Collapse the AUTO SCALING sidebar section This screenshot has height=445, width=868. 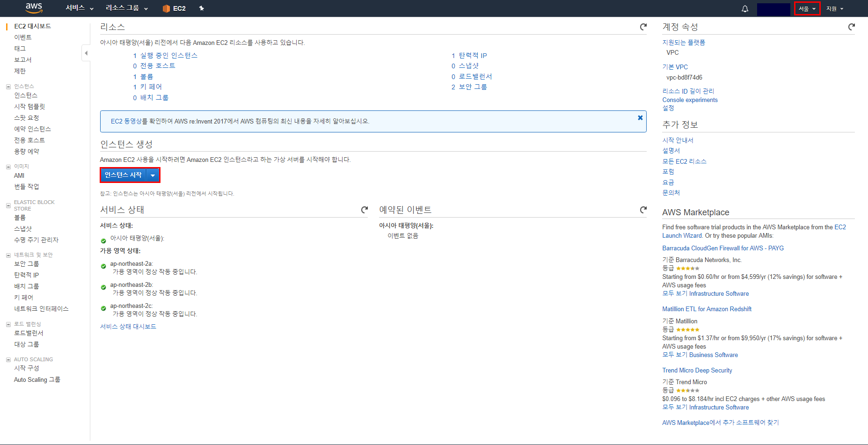tap(8, 360)
